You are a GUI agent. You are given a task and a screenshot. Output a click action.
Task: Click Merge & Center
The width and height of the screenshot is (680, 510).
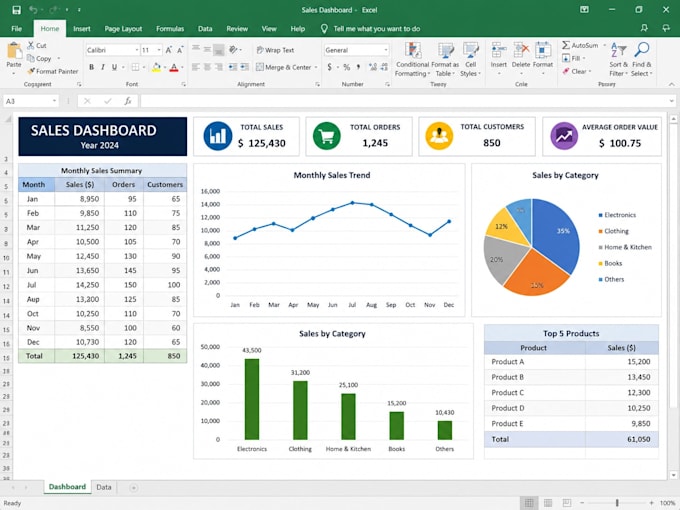point(284,67)
